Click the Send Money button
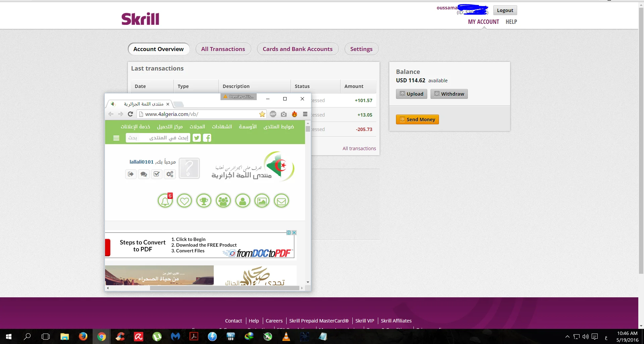Viewport: 644px width, 344px height. click(x=417, y=120)
